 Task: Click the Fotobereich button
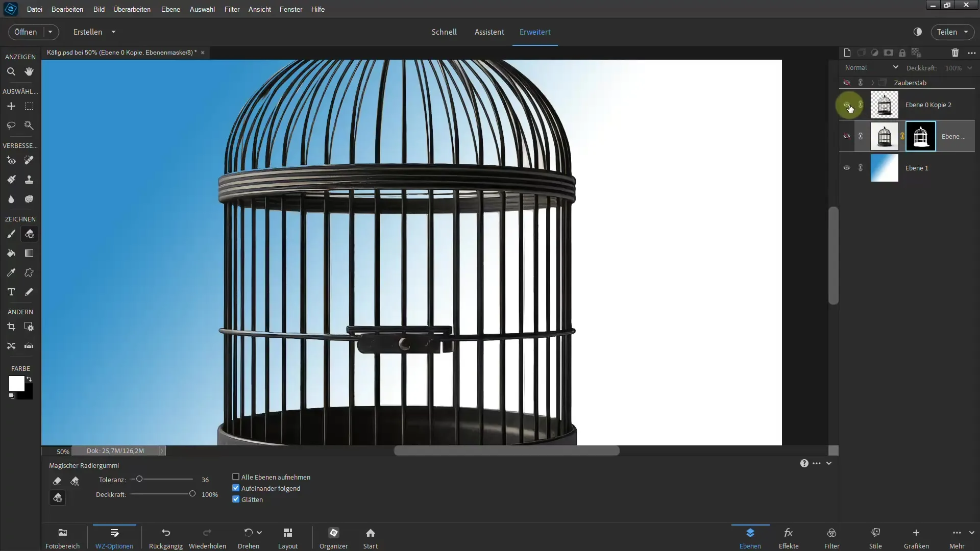click(63, 538)
